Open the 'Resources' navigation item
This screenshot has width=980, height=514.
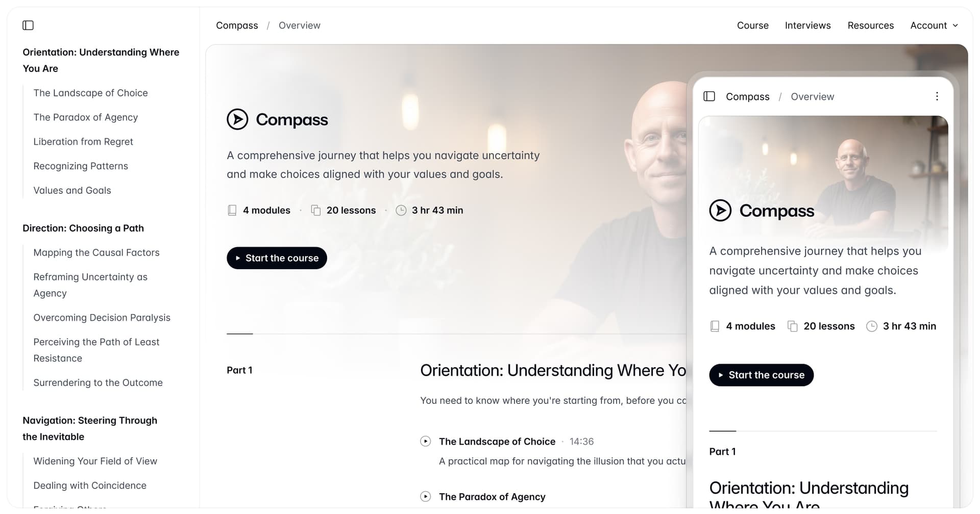click(871, 25)
